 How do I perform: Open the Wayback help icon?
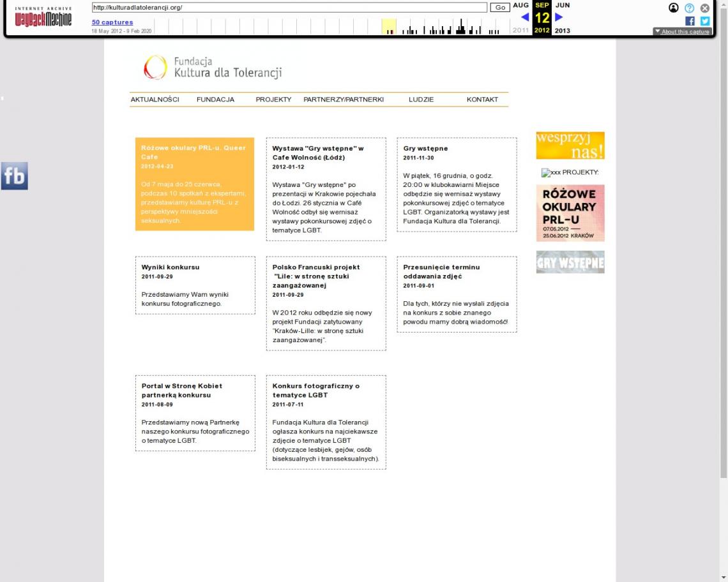click(x=690, y=8)
